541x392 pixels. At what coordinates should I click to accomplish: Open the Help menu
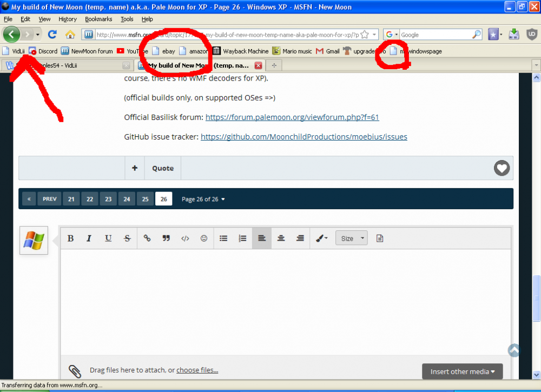pyautogui.click(x=147, y=19)
